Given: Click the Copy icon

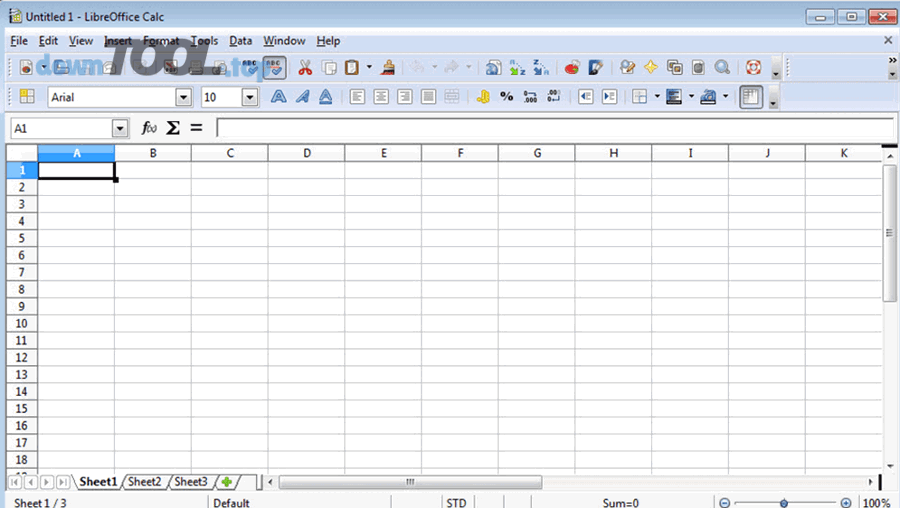Looking at the screenshot, I should click(x=329, y=68).
